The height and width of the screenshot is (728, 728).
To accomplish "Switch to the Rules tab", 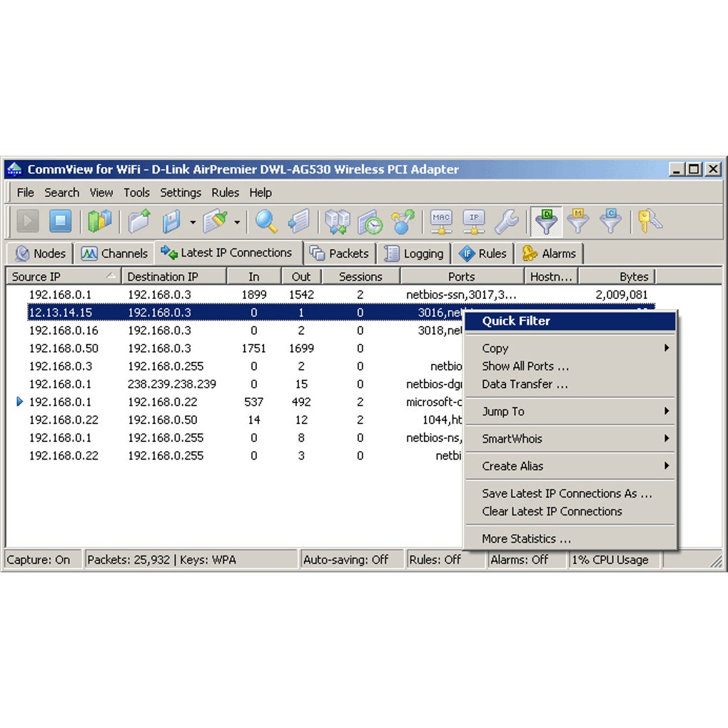I will tap(482, 253).
